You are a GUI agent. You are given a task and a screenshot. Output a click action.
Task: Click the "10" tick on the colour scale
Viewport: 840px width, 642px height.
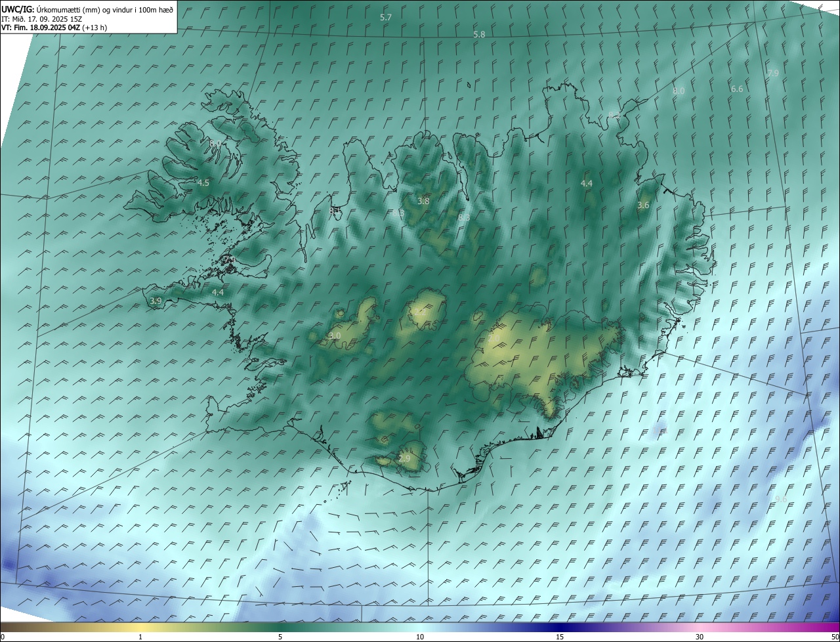(420, 637)
